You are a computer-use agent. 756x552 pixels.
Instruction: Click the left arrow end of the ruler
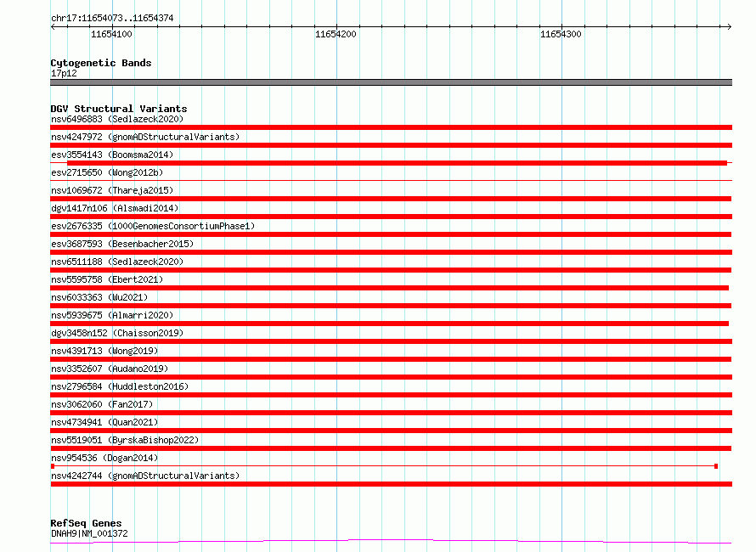click(53, 26)
